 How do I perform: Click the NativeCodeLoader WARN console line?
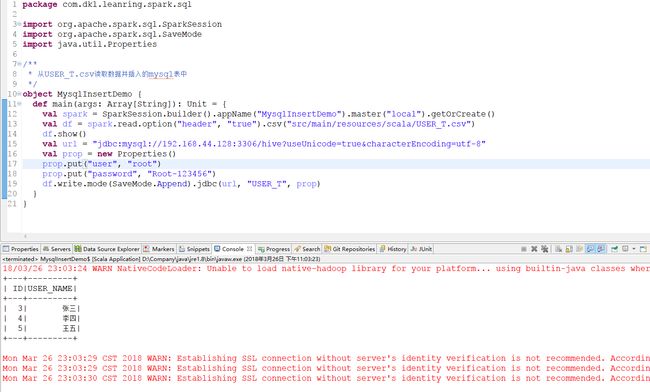click(x=326, y=269)
